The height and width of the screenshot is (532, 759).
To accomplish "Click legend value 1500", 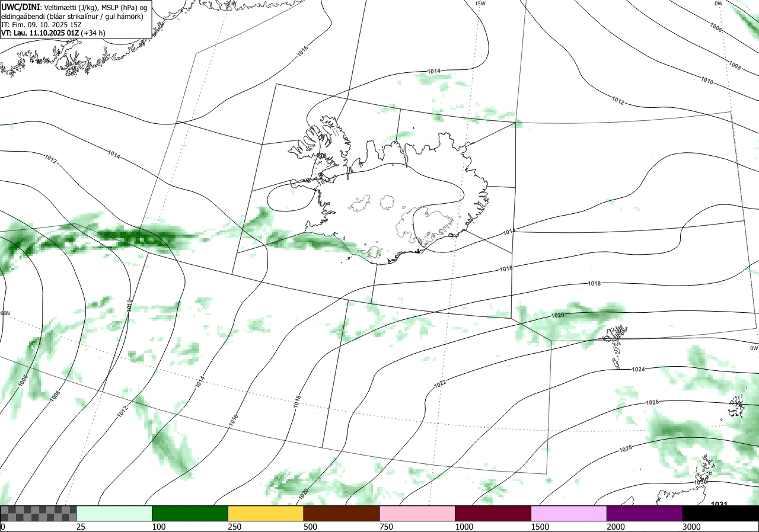I will tap(540, 527).
